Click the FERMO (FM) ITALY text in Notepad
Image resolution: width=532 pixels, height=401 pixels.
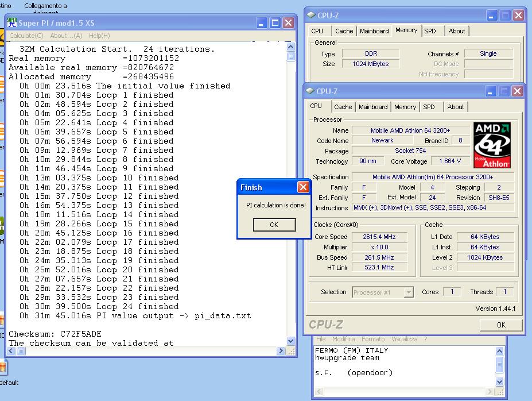[x=351, y=350]
